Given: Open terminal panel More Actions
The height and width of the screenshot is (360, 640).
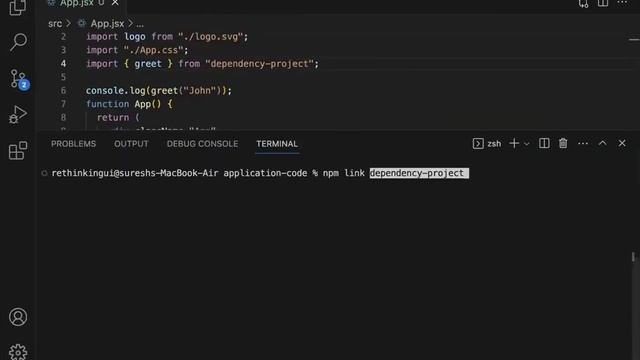Looking at the screenshot, I should coord(583,143).
